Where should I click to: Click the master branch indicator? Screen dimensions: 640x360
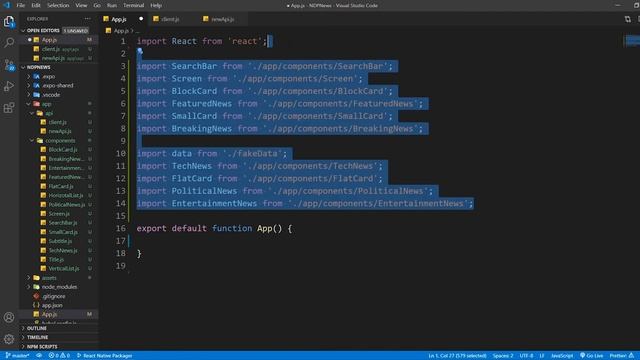coord(18,356)
